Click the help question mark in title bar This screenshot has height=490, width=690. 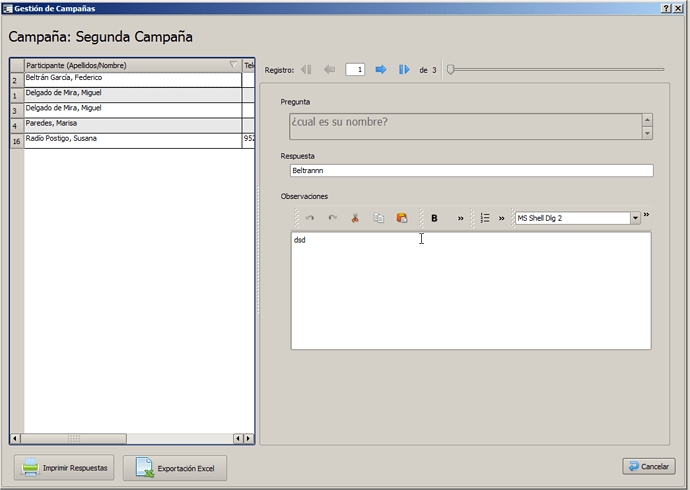point(665,7)
